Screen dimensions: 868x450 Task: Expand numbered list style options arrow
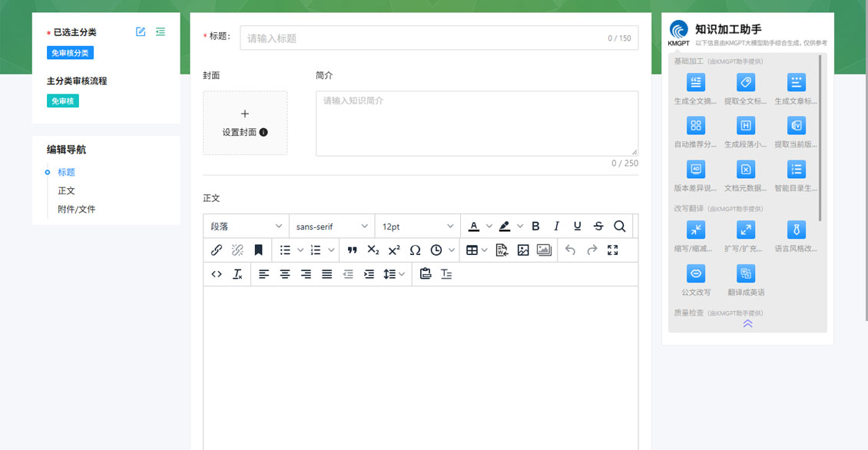(331, 250)
